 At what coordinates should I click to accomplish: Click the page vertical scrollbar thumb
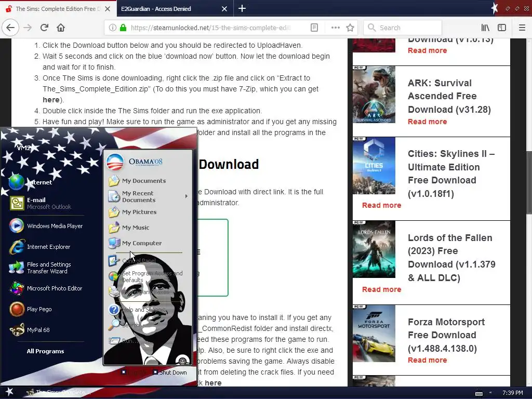pos(528,182)
